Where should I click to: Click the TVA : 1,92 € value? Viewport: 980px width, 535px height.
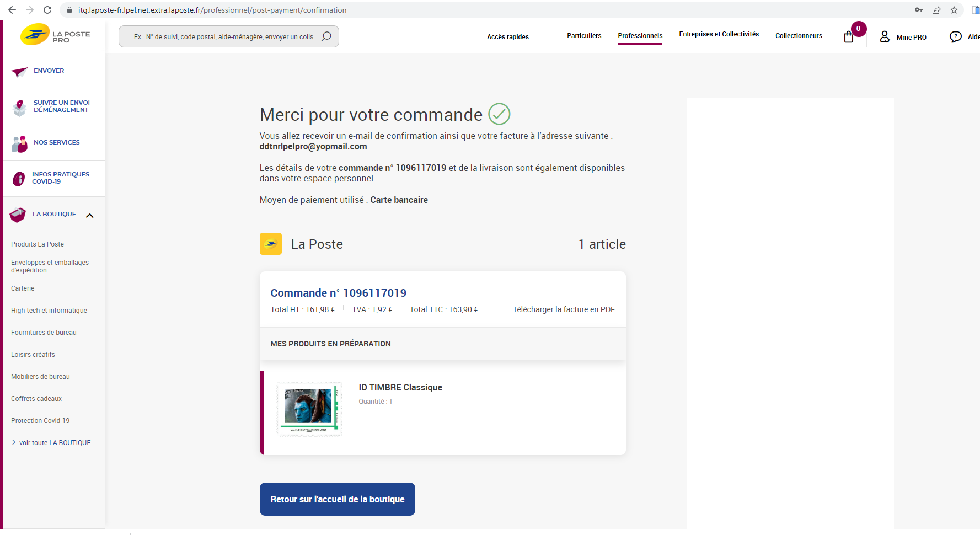pyautogui.click(x=372, y=309)
